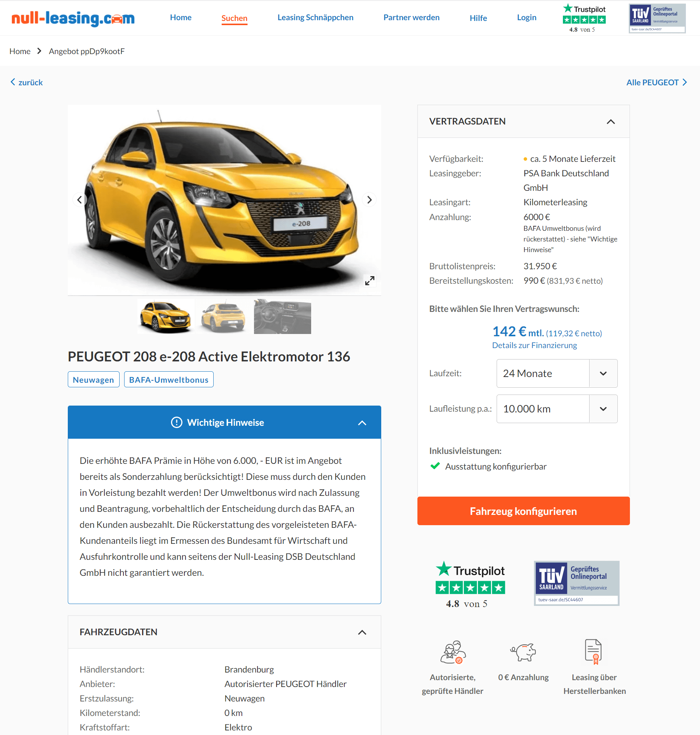Show next car image
Image resolution: width=700 pixels, height=735 pixels.
pyautogui.click(x=369, y=200)
